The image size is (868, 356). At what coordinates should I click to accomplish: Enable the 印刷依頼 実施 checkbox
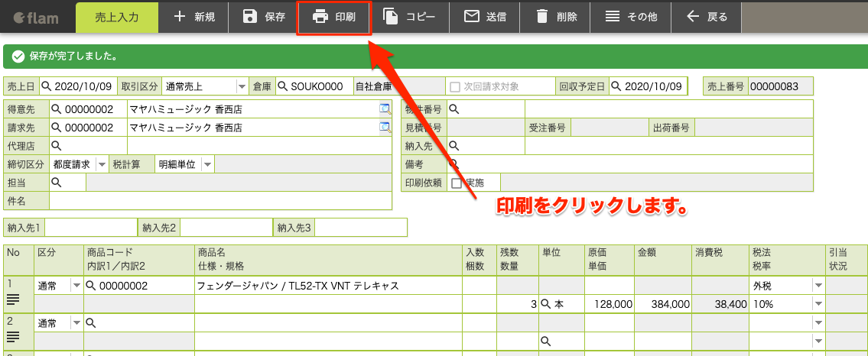[x=457, y=183]
